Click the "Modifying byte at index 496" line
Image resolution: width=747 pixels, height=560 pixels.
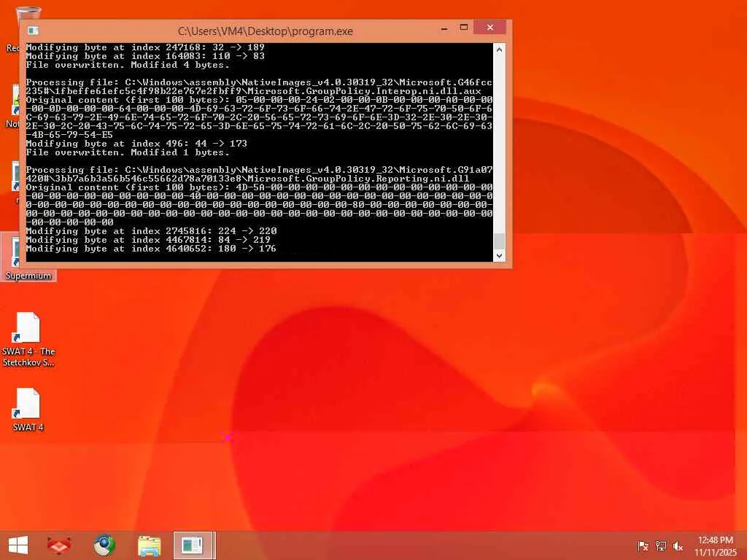pos(136,144)
